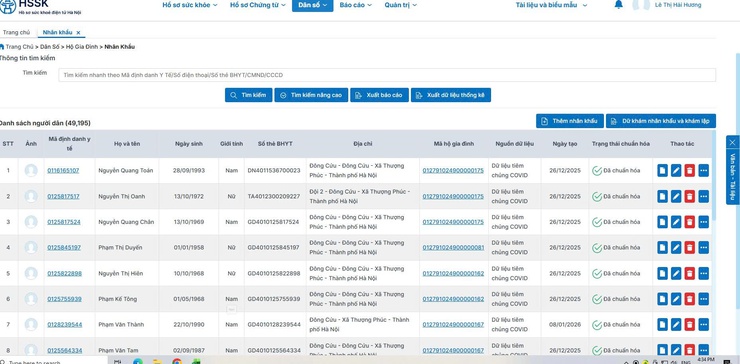Delete Nguyễn Thị Oanh using trash icon
The height and width of the screenshot is (364, 740).
click(x=690, y=196)
